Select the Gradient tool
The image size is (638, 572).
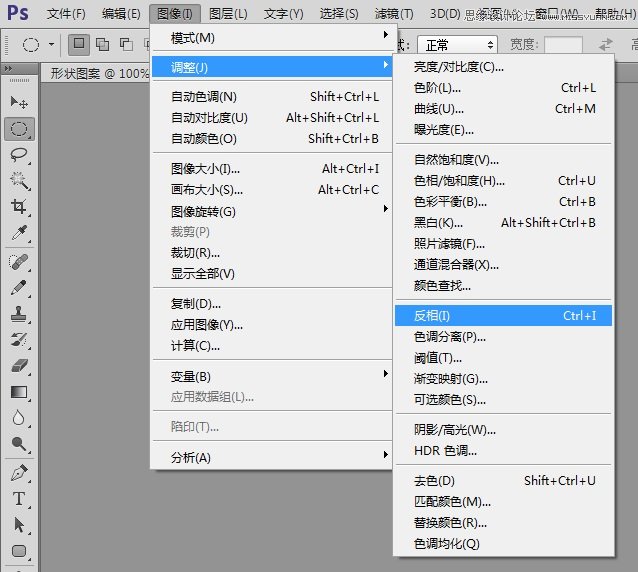(19, 392)
